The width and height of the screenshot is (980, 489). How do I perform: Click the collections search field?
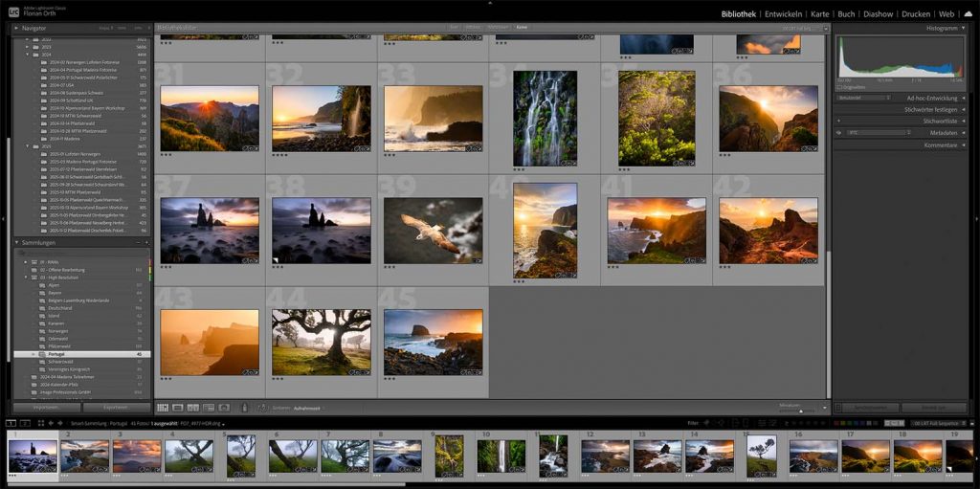click(x=81, y=253)
